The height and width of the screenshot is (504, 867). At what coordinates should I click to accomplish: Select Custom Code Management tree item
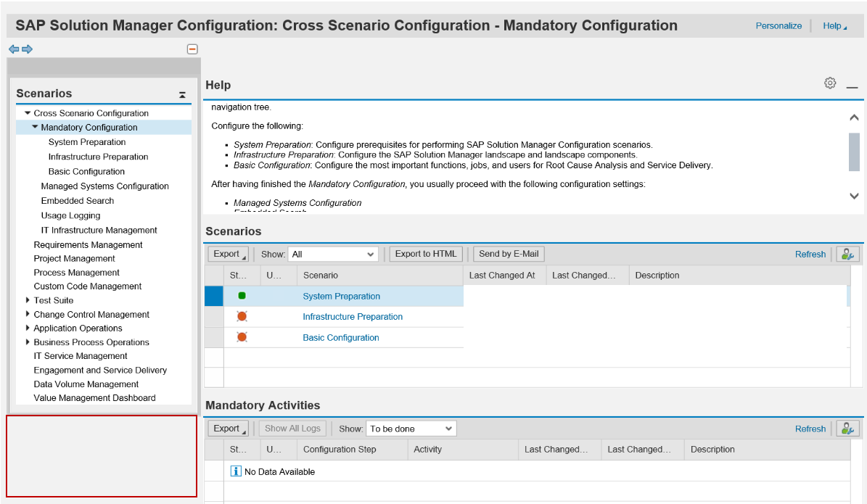(x=87, y=286)
